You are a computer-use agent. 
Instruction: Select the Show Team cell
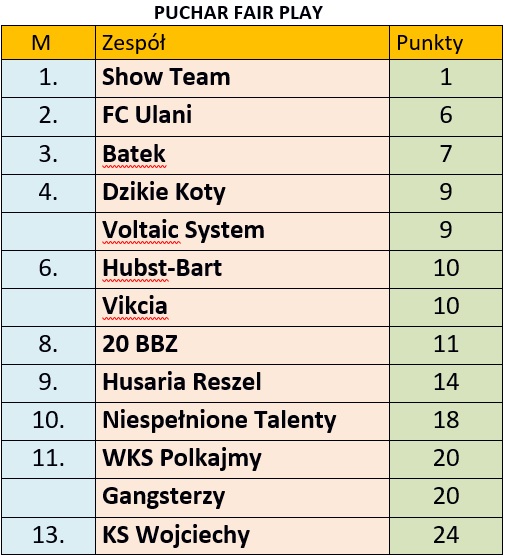(242, 78)
